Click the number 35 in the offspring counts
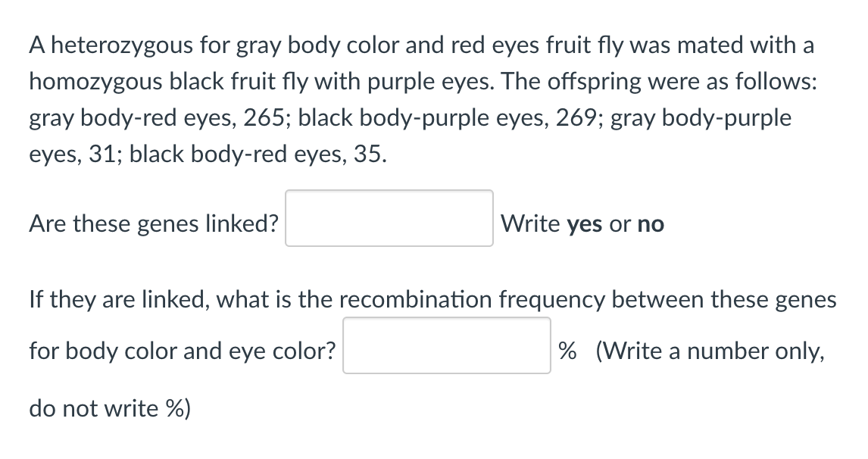 368,155
